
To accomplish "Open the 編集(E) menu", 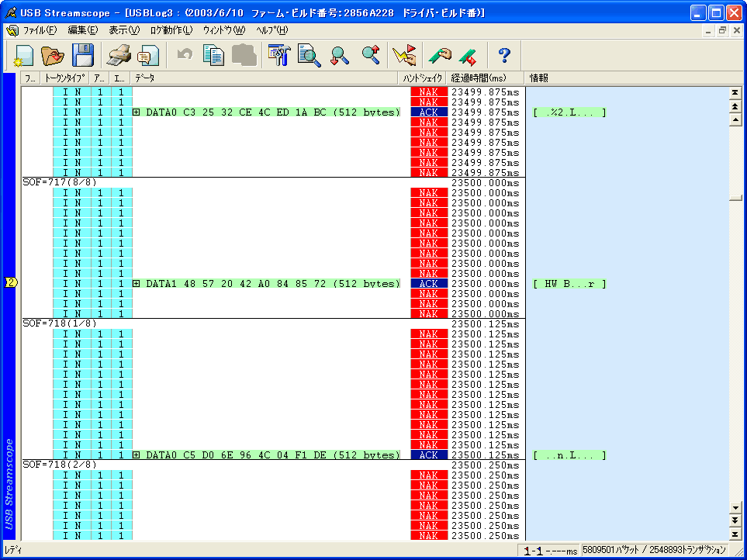I will pyautogui.click(x=82, y=30).
